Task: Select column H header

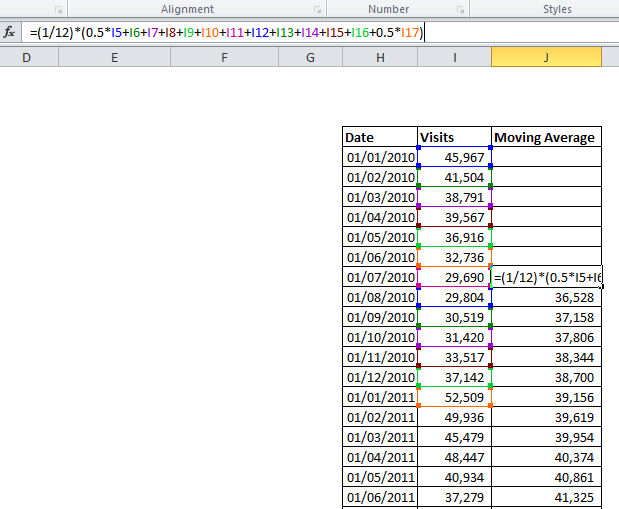Action: click(x=380, y=58)
